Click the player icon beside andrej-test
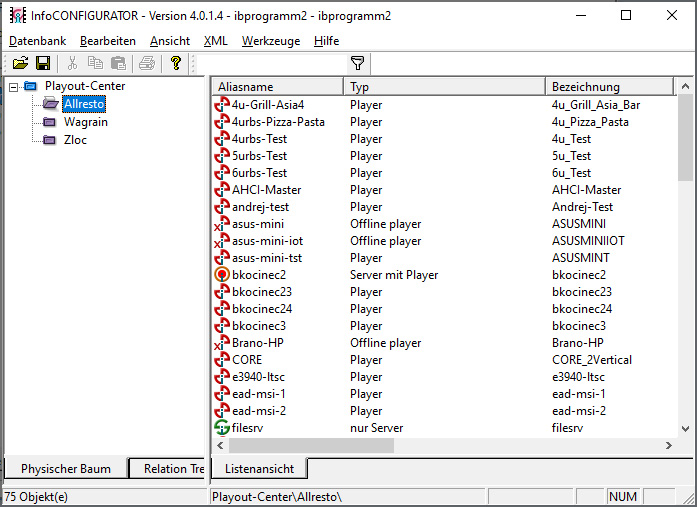Image resolution: width=697 pixels, height=507 pixels. click(x=222, y=207)
